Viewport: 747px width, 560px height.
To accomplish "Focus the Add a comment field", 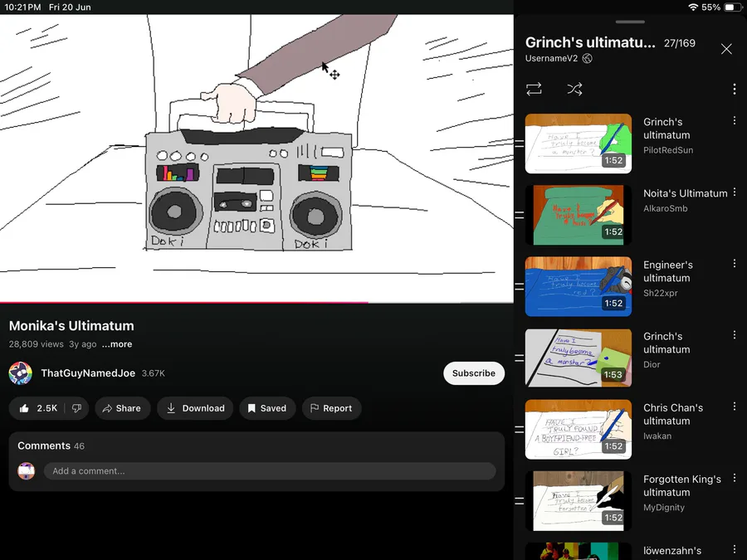I will coord(270,471).
